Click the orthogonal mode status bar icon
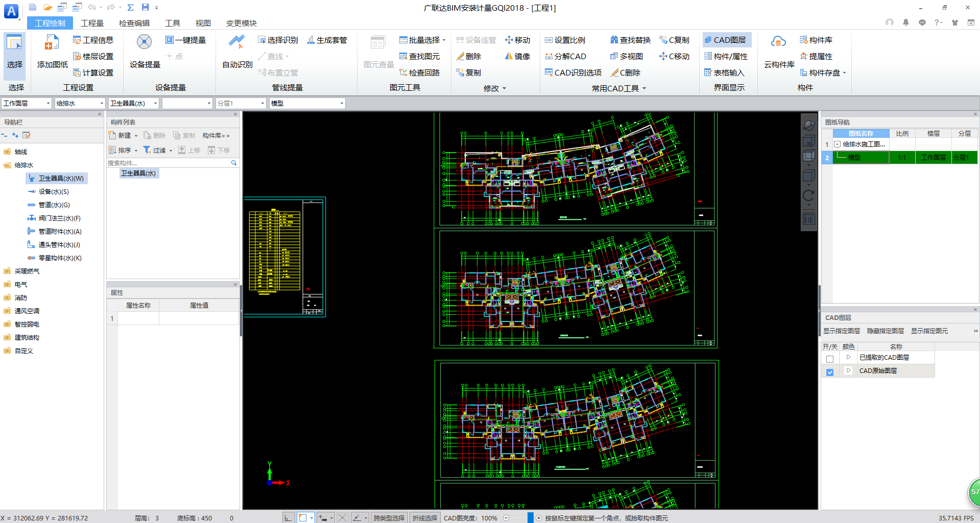Viewport: 980px width, 523px height. tap(288, 518)
